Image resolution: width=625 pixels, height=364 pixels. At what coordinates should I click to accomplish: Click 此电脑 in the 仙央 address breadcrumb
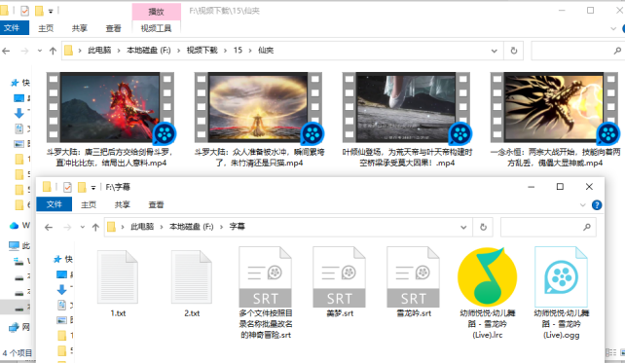tap(99, 51)
